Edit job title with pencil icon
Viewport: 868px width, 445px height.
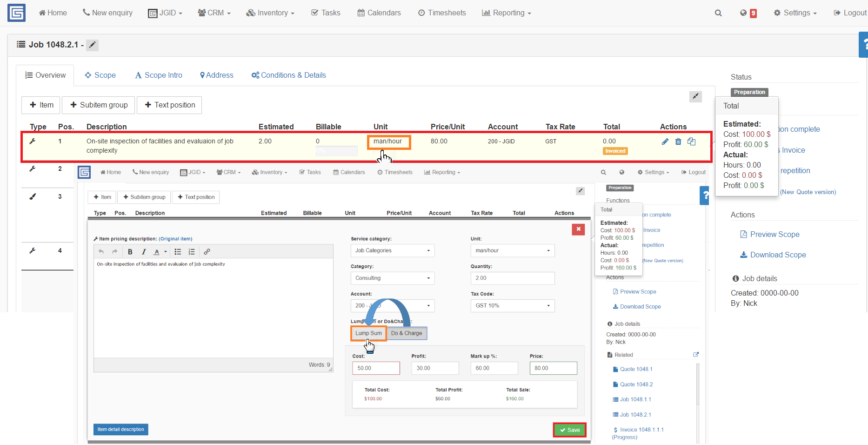[93, 45]
